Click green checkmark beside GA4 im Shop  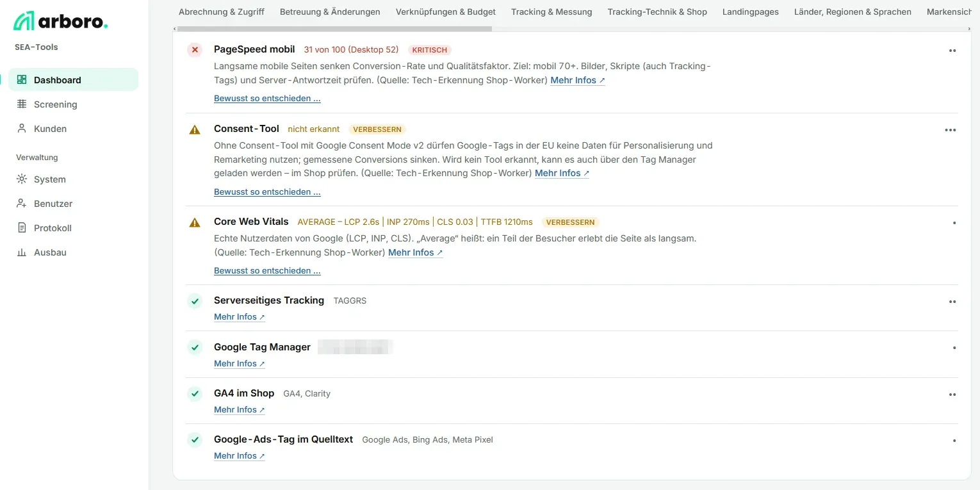click(195, 393)
